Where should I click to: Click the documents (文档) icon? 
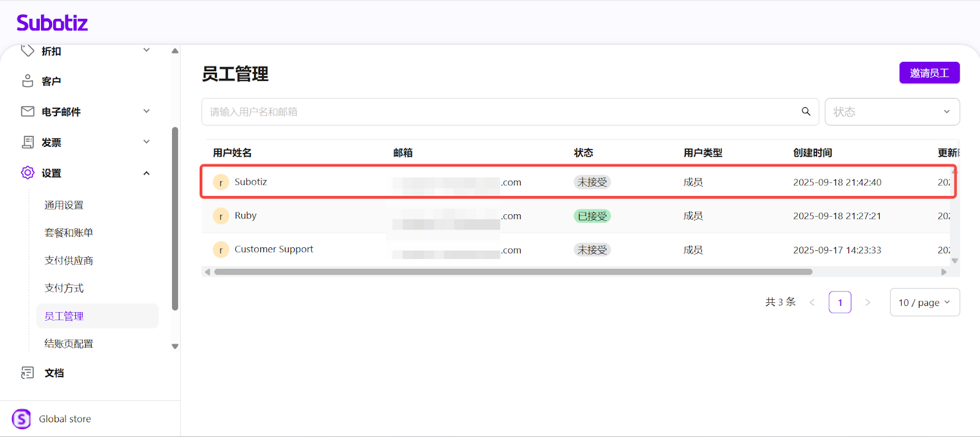(x=28, y=373)
